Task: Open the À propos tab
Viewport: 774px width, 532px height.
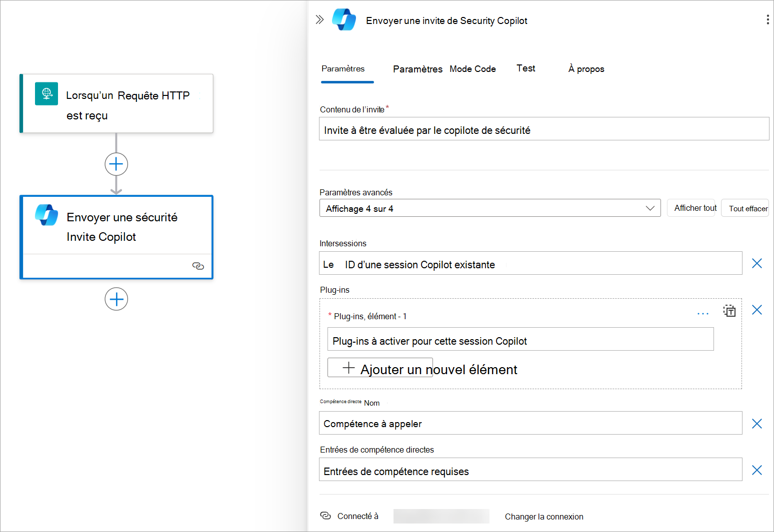Action: coord(585,68)
